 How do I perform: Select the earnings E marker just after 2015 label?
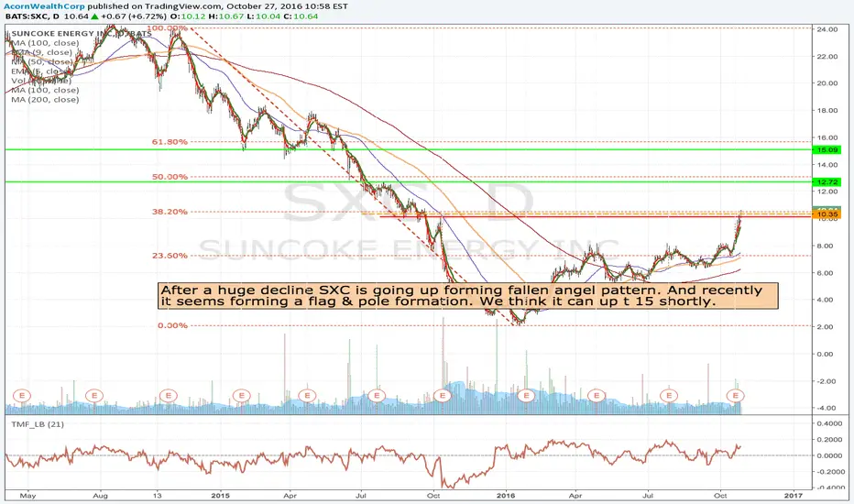click(x=241, y=395)
